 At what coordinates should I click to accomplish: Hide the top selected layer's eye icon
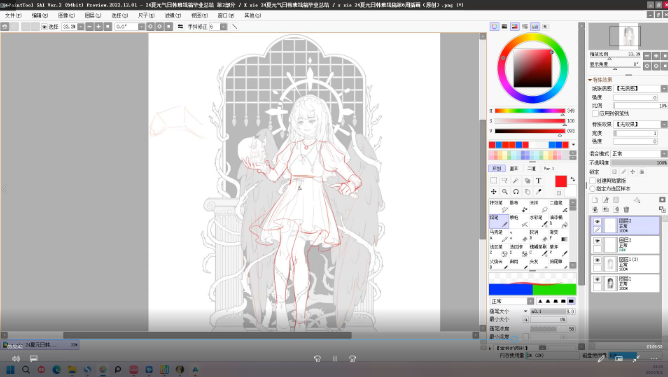(597, 222)
